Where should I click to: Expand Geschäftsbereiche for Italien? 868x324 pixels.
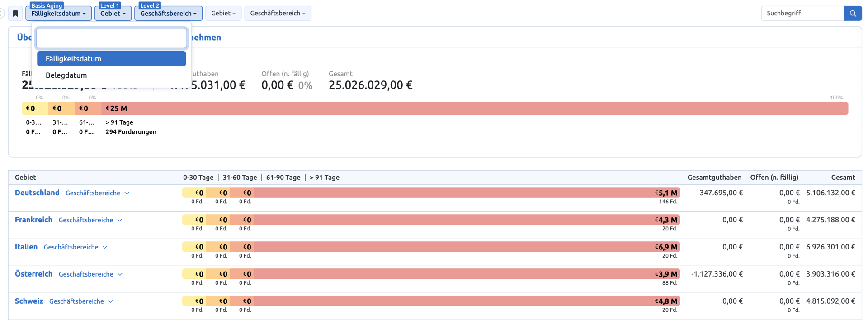[x=75, y=247]
